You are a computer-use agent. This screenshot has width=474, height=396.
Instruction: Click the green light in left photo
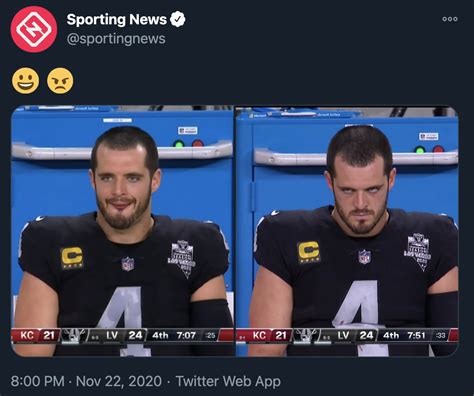(x=179, y=144)
